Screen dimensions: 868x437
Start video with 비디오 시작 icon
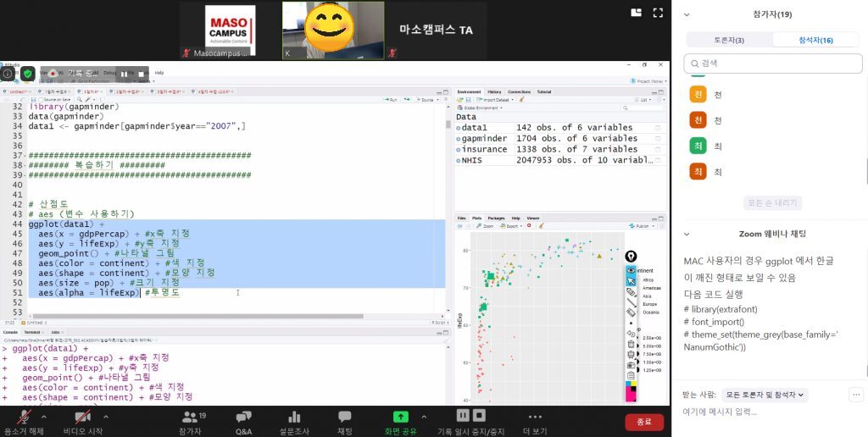83,418
